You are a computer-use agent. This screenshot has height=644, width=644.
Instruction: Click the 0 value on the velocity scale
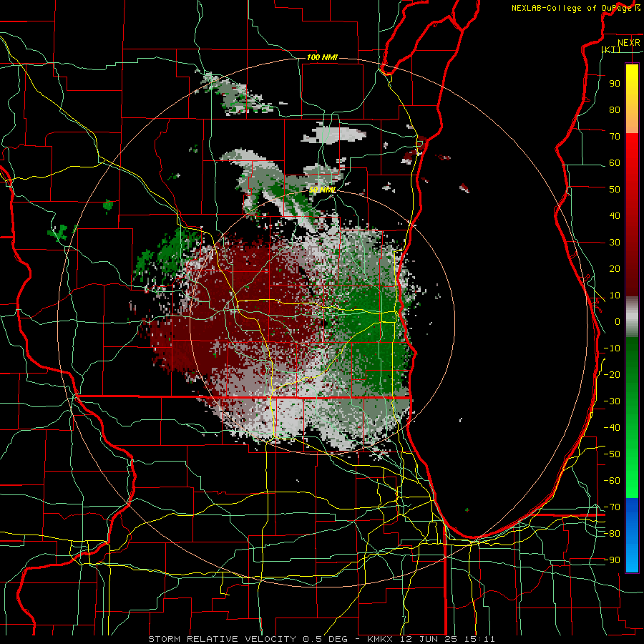tap(618, 321)
